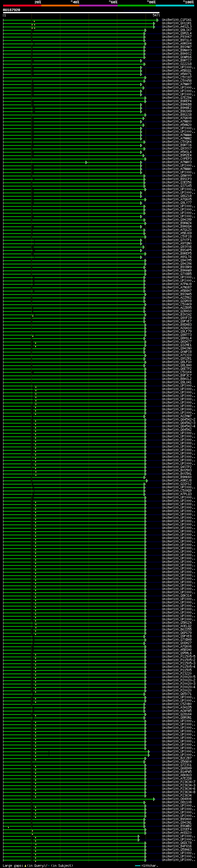Click the cyan ~100% identity legend segment
This screenshot has height=868, width=197.
click(175, 6)
